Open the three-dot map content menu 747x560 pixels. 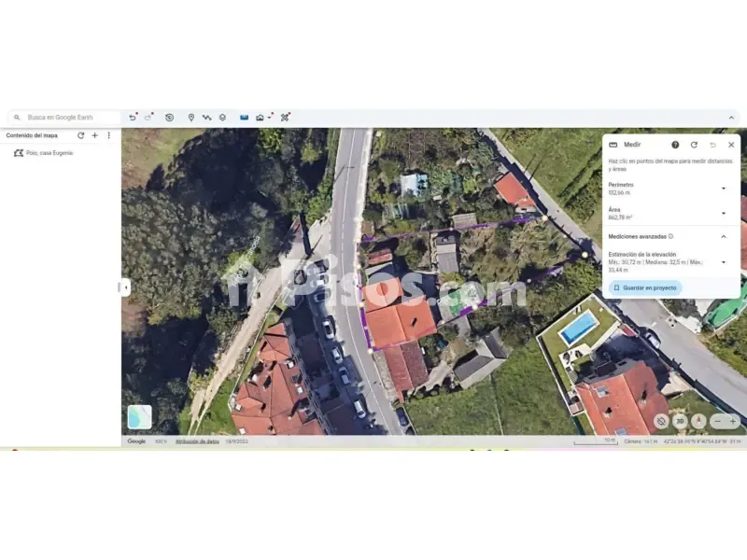[x=108, y=135]
